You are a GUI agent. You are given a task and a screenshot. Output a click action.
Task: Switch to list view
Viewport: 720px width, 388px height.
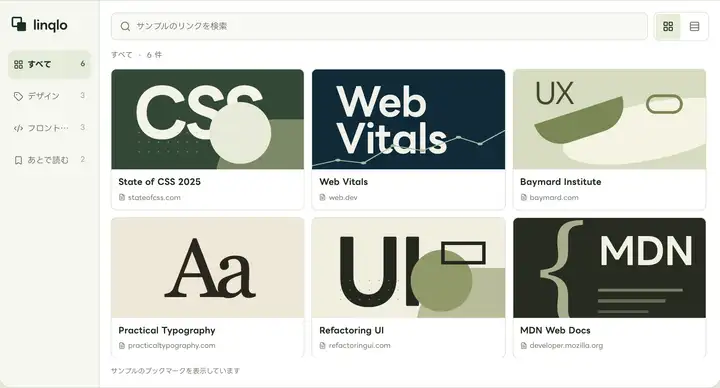(694, 27)
